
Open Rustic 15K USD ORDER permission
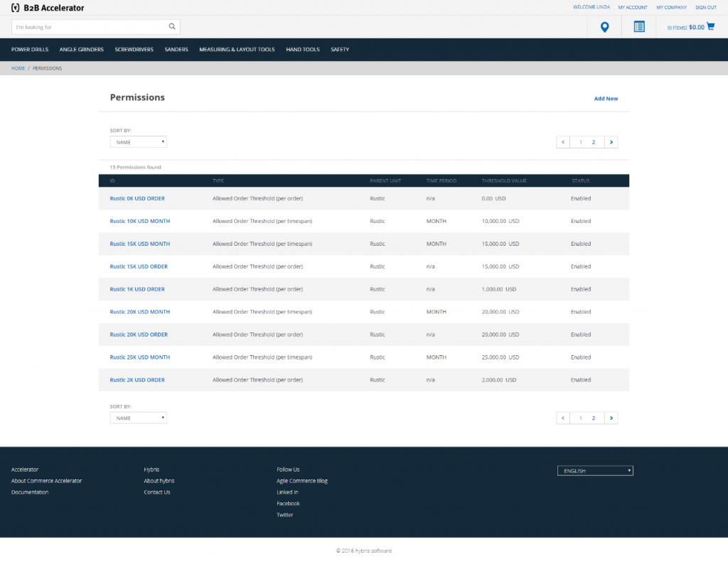tap(139, 266)
